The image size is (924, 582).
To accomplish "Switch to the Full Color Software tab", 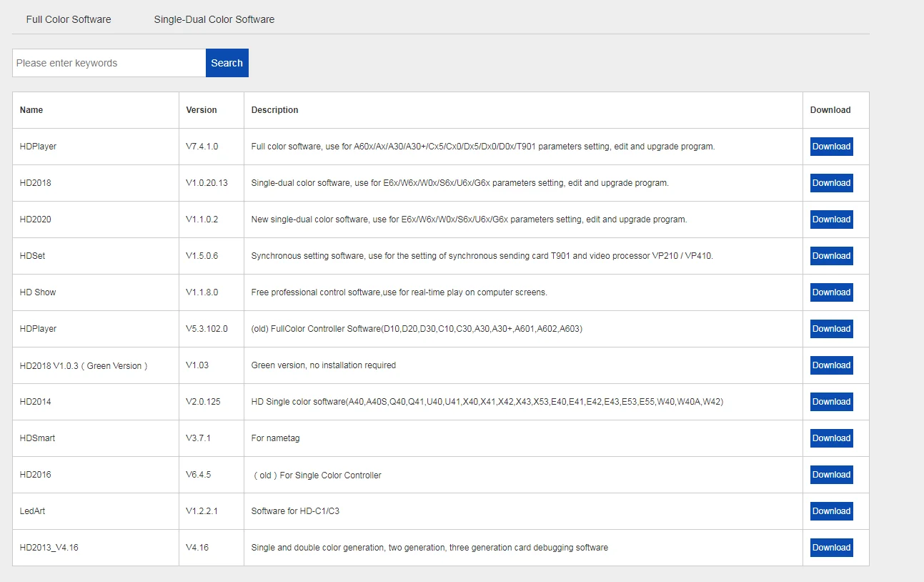I will [x=69, y=19].
